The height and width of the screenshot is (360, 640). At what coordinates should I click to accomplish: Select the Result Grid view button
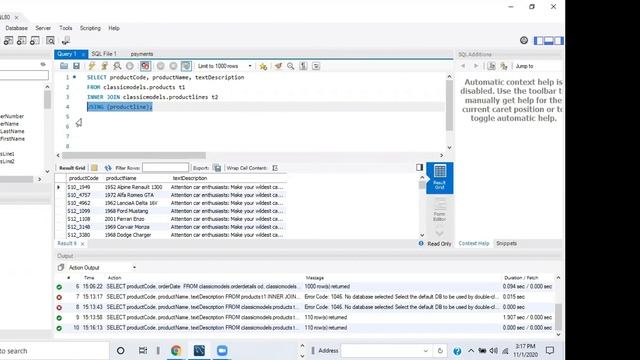click(440, 178)
